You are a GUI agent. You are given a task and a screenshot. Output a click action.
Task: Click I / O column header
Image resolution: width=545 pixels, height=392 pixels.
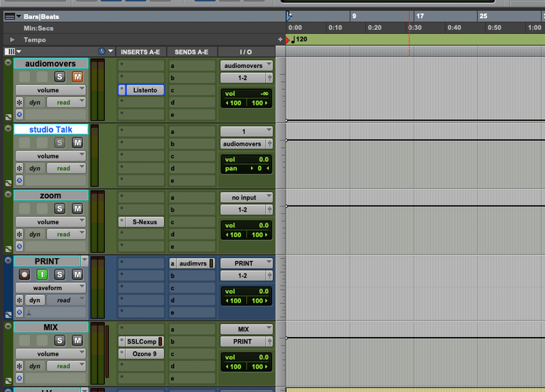(246, 52)
